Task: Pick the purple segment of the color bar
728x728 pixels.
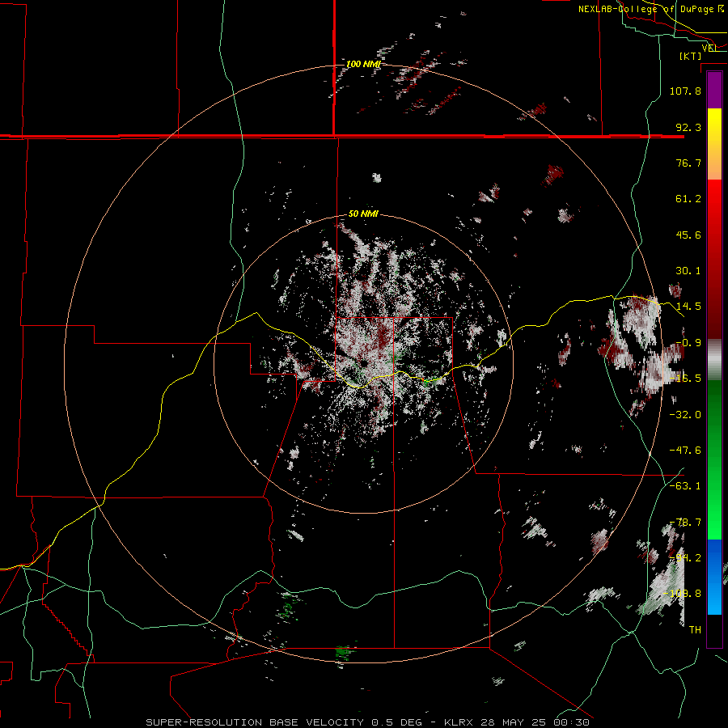Action: (x=714, y=90)
